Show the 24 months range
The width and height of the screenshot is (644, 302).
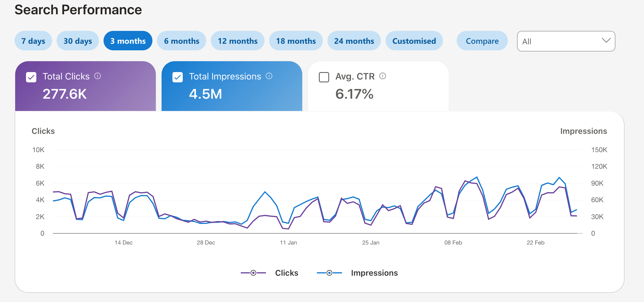354,41
